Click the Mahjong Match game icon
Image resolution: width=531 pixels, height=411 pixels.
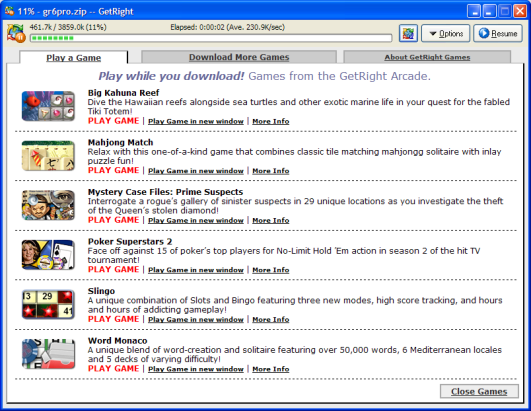pos(48,156)
